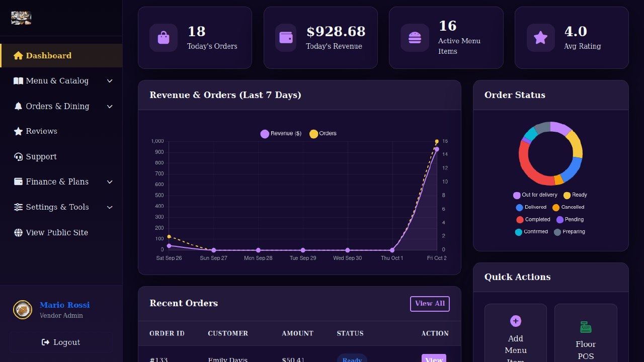Click Mario Rossi's avatar picture

point(23,310)
